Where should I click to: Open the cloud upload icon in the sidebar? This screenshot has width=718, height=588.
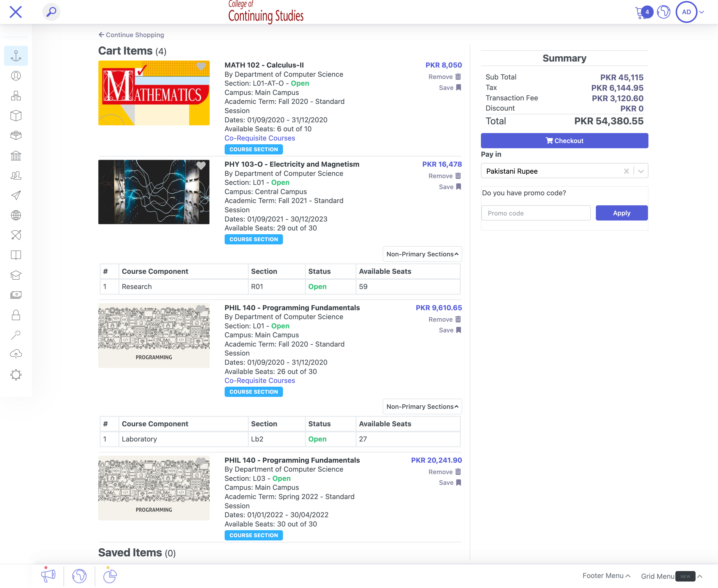point(16,355)
